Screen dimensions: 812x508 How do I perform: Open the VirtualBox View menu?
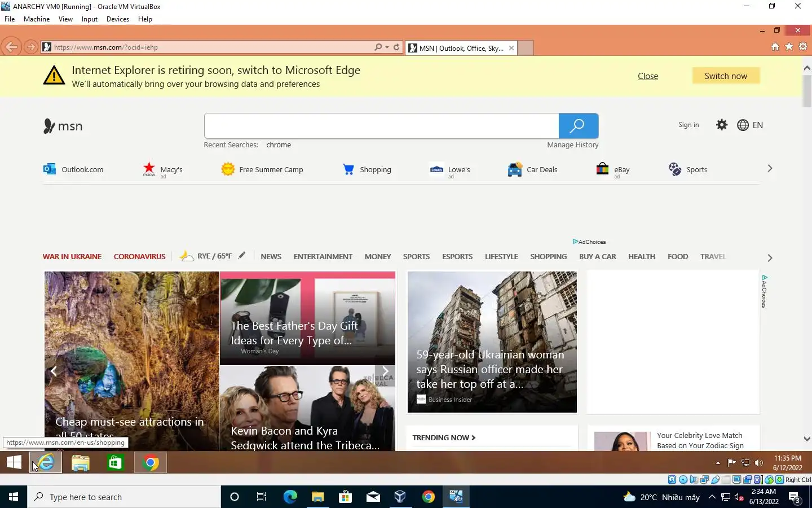click(65, 19)
